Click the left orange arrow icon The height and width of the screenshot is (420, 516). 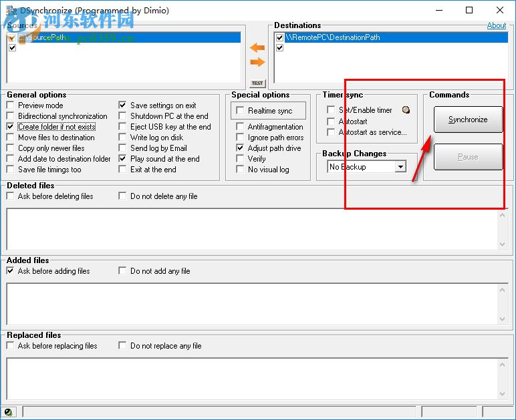tap(257, 47)
